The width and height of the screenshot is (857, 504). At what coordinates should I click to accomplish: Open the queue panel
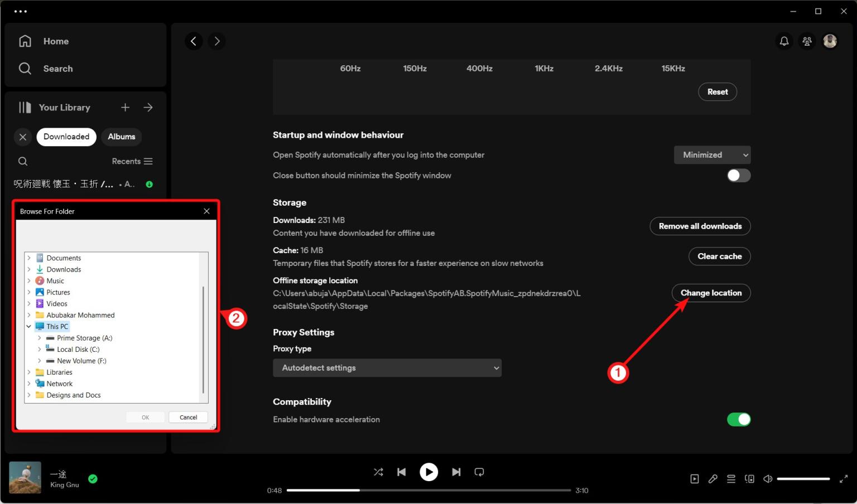pos(731,478)
